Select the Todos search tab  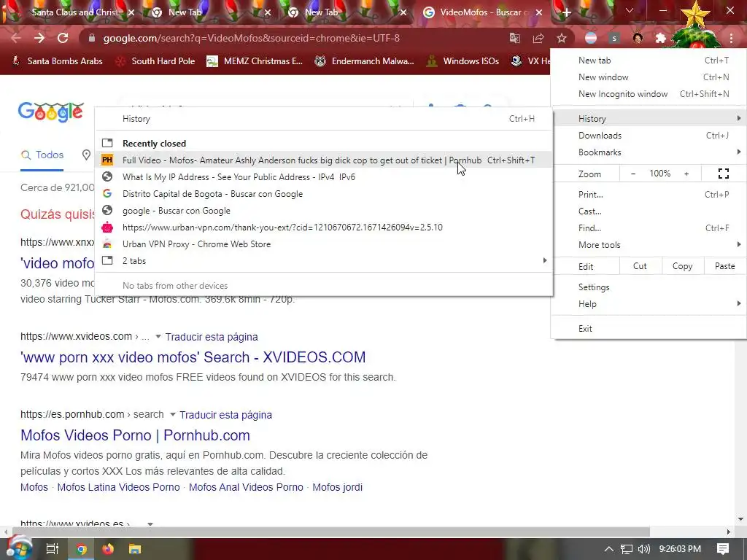(x=42, y=155)
